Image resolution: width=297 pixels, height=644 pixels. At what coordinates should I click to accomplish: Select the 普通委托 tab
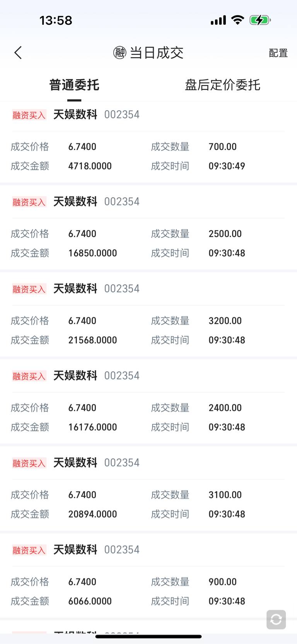point(74,85)
